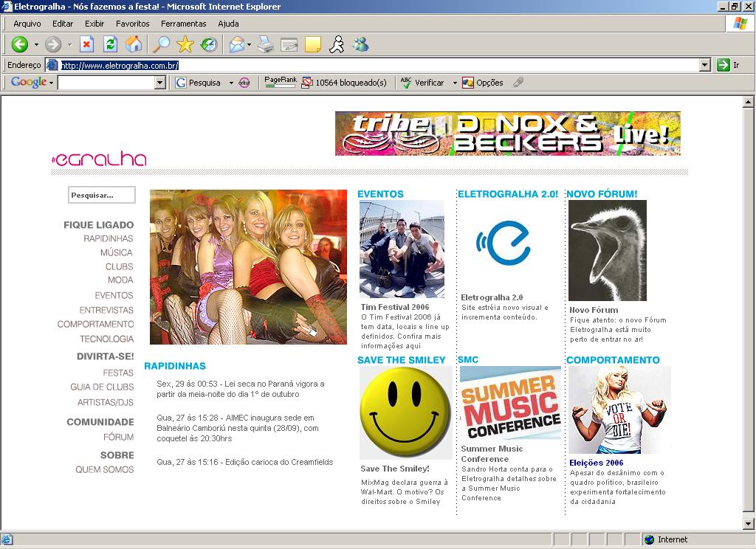Open the Arquivo menu
The image size is (756, 549).
pyautogui.click(x=27, y=24)
